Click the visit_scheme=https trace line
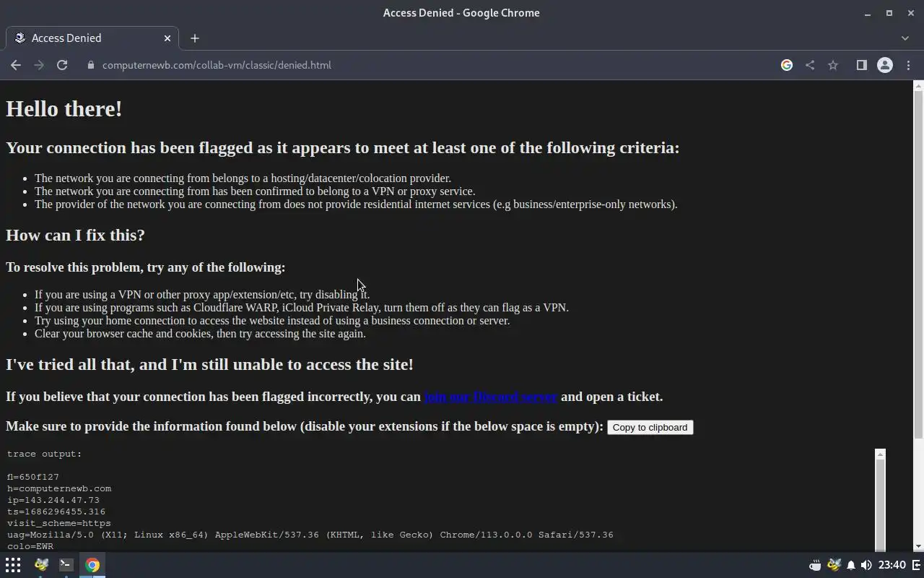Screen dimensions: 924x578 pyautogui.click(x=59, y=523)
